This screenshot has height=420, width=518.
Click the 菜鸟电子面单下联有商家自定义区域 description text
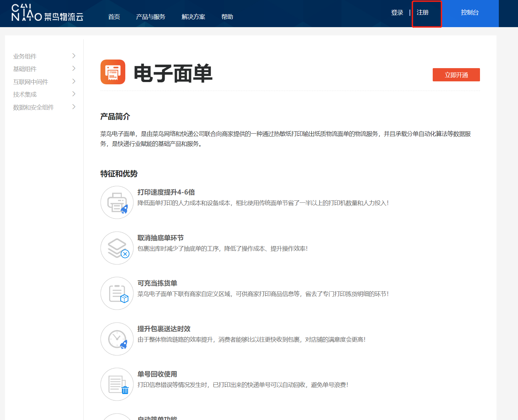(x=263, y=294)
